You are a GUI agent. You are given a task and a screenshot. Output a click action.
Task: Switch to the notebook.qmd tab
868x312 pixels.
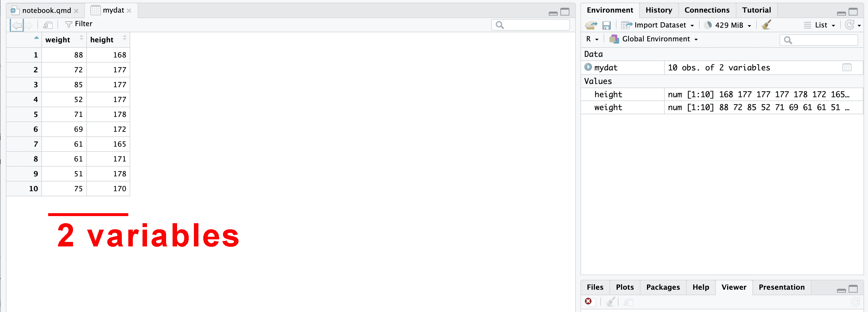[x=47, y=10]
